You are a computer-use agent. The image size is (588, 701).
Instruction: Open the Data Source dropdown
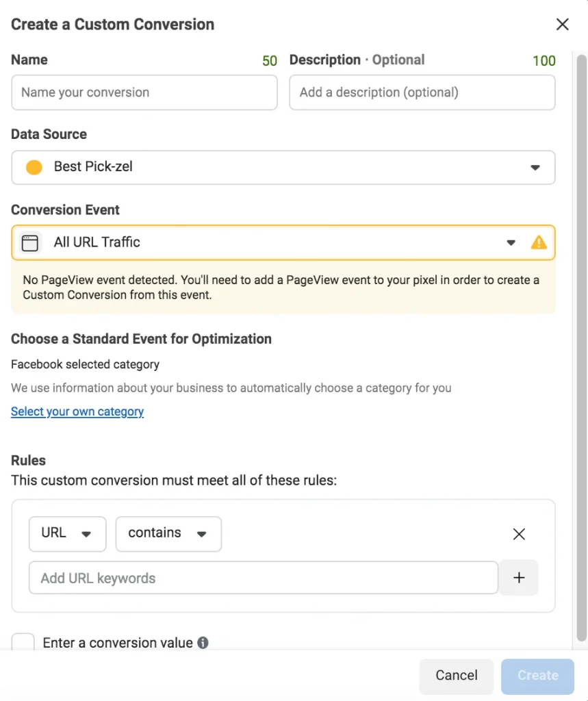click(283, 167)
